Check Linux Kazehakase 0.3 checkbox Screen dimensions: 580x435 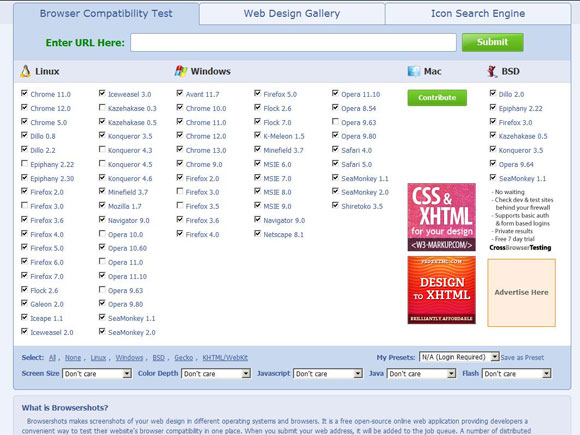tap(102, 107)
